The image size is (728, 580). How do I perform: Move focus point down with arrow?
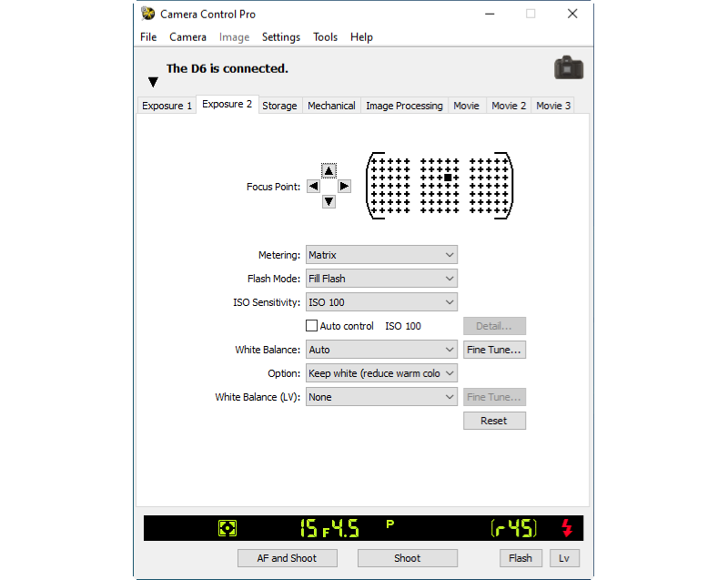tap(329, 201)
